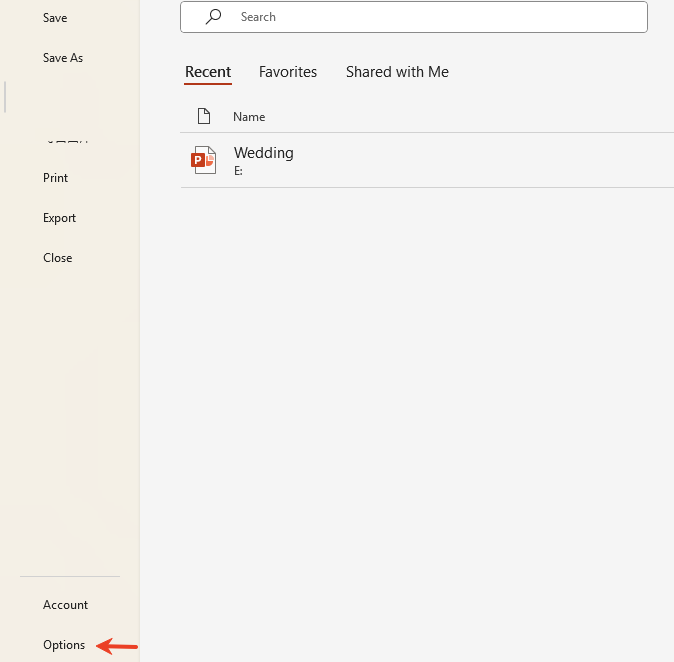Click the left sidebar scrollbar handle
The image size is (674, 662).
pyautogui.click(x=5, y=97)
